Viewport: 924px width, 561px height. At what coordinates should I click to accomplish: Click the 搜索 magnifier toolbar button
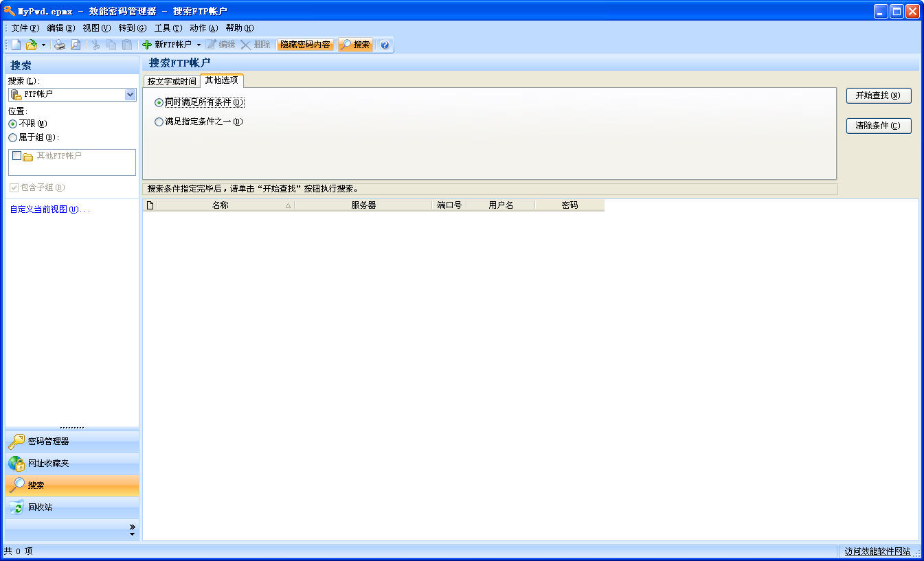point(355,45)
